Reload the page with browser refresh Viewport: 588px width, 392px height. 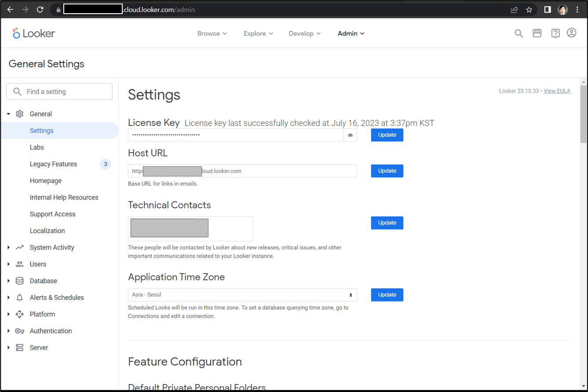(40, 10)
